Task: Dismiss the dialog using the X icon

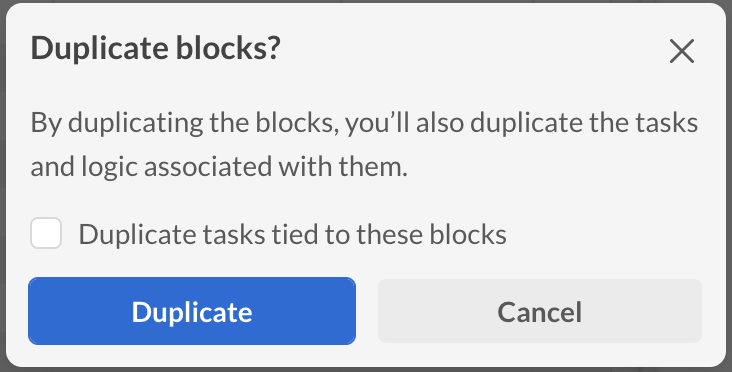Action: pyautogui.click(x=682, y=51)
